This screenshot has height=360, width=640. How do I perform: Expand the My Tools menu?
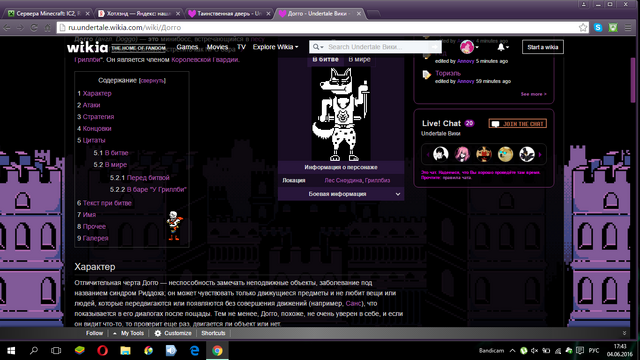128,333
